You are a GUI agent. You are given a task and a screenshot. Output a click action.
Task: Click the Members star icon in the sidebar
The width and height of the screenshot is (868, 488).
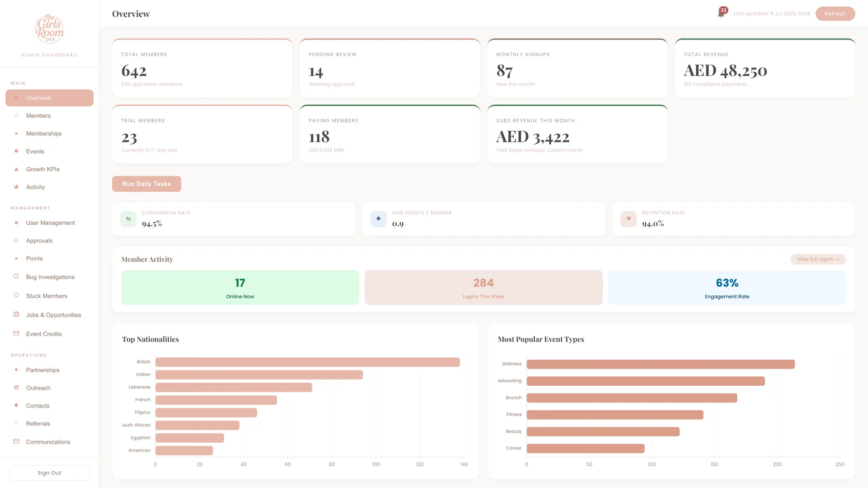tap(16, 116)
